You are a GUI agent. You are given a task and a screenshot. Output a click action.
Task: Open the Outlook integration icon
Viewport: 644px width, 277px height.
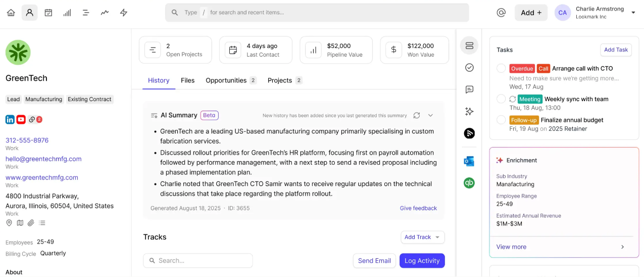click(x=469, y=161)
